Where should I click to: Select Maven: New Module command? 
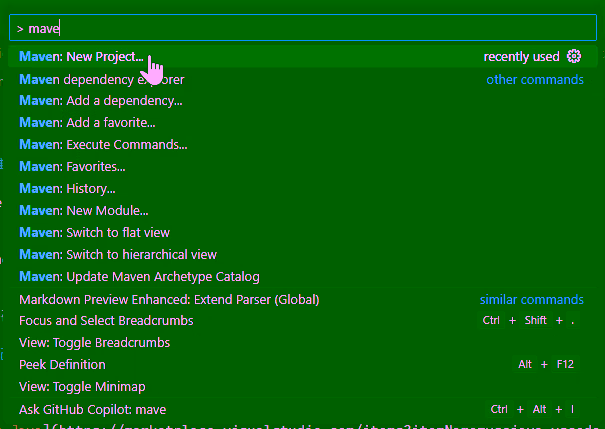[83, 211]
